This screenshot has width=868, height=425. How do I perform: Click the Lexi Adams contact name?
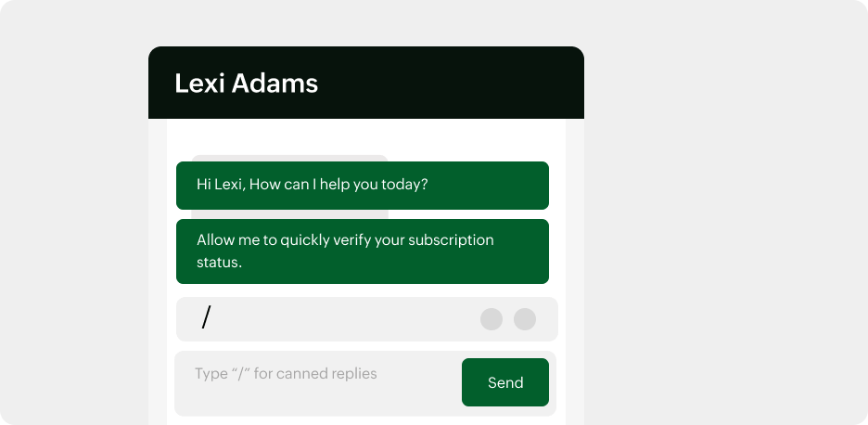coord(246,84)
